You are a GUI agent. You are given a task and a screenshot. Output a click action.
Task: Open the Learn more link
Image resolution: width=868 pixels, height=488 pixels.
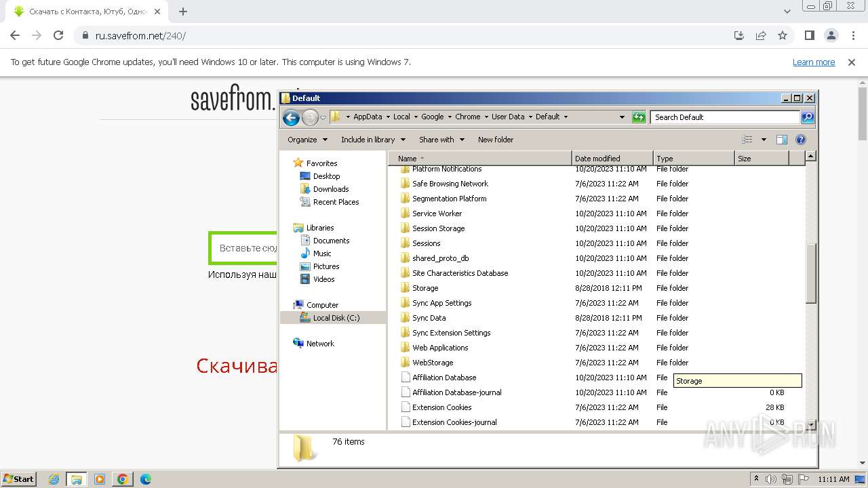(814, 62)
